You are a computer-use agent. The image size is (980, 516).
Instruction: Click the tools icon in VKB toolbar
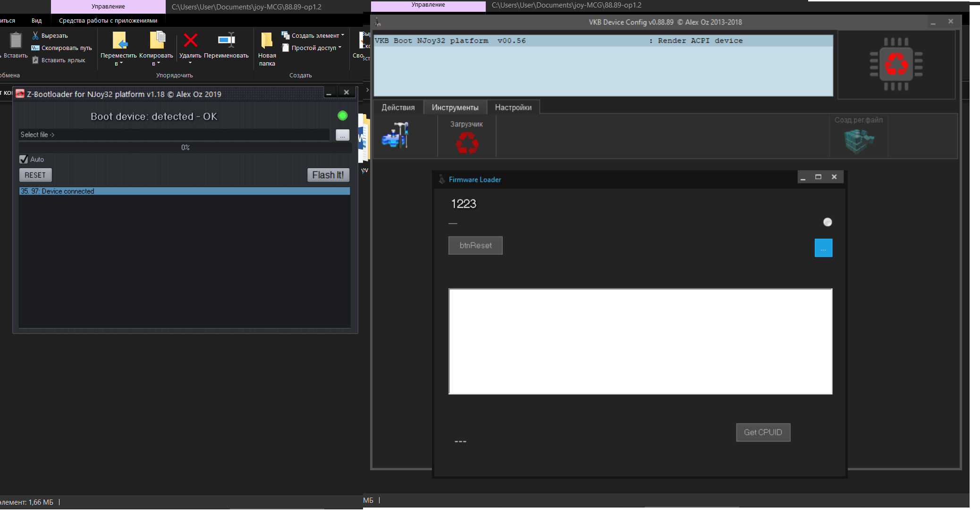pos(396,135)
